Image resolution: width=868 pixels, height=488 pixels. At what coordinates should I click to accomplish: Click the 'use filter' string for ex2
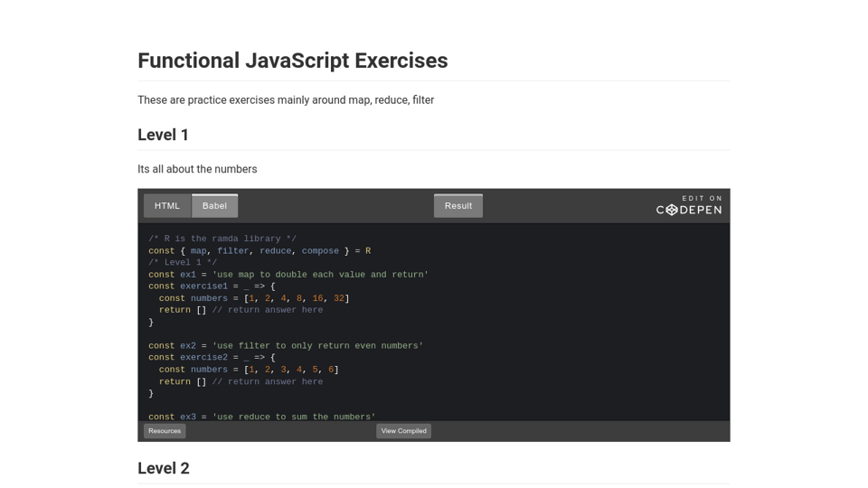point(317,346)
